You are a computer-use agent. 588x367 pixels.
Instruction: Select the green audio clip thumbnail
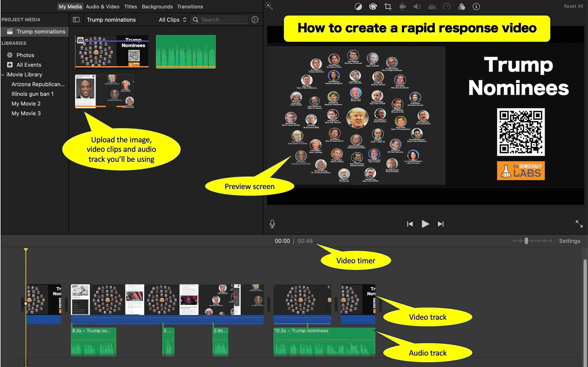pyautogui.click(x=186, y=52)
